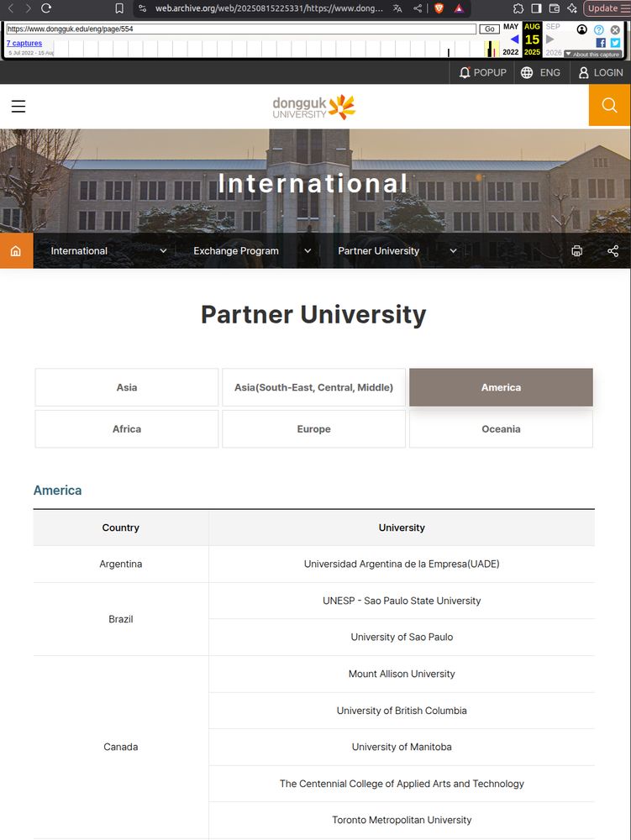Share the capture on Twitter
The width and height of the screenshot is (631, 840).
616,42
